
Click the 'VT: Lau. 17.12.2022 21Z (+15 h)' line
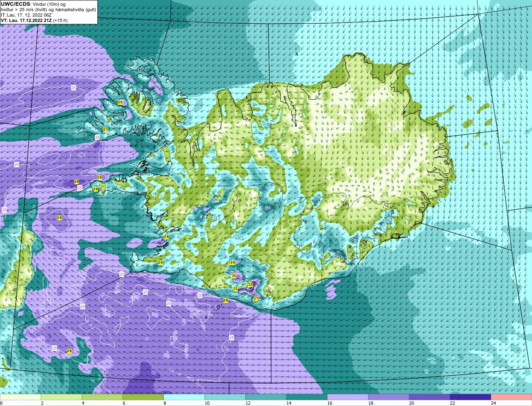click(x=34, y=20)
